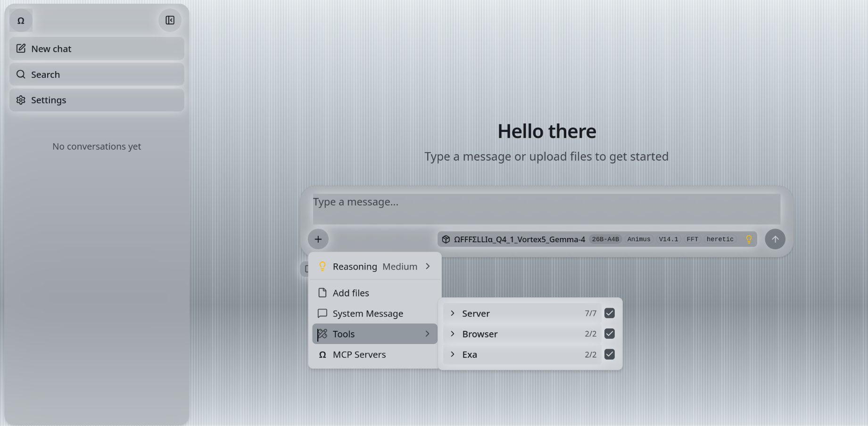Collapse the sidebar with the panel icon
Image resolution: width=868 pixels, height=426 pixels.
(170, 20)
